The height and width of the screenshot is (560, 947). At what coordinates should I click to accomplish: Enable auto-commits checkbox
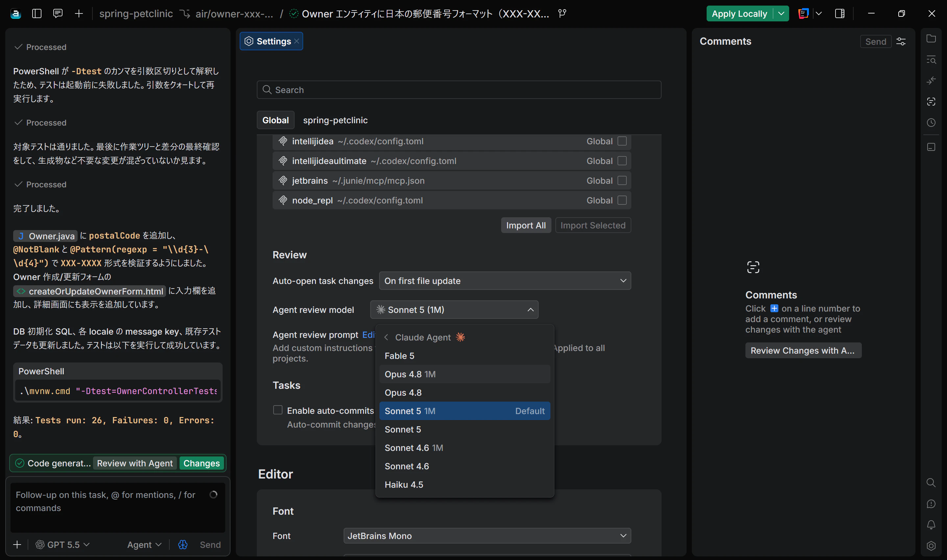coord(278,410)
